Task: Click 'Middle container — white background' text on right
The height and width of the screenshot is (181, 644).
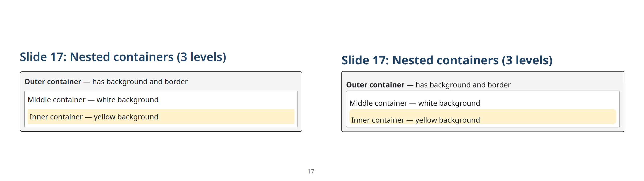Action: (414, 103)
